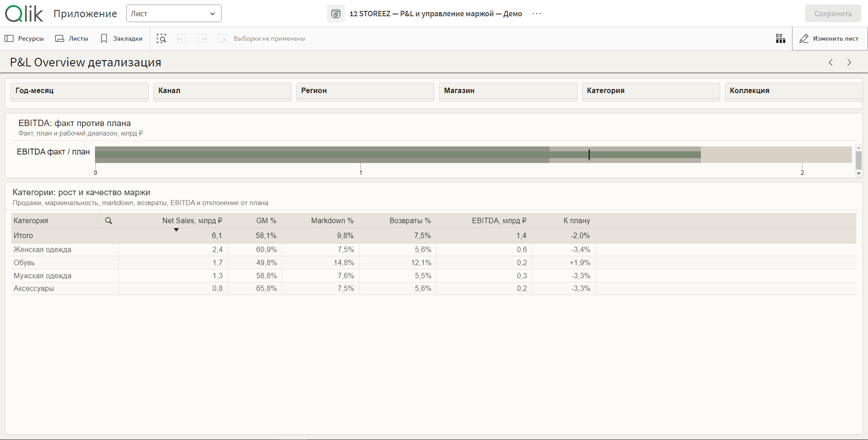
Task: Open the three-dots more options menu
Action: click(x=537, y=14)
